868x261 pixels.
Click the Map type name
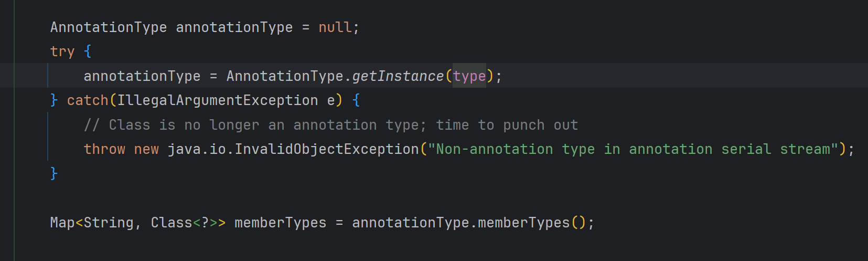(x=62, y=223)
